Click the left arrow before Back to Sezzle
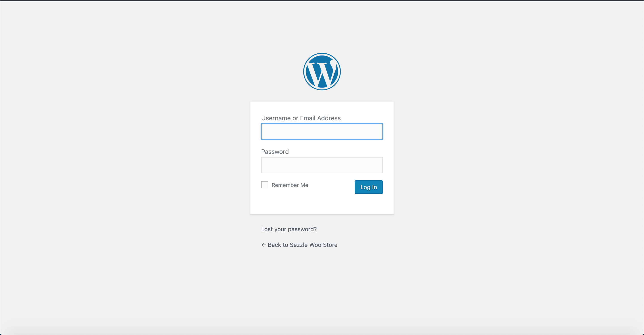The image size is (644, 335). 263,245
